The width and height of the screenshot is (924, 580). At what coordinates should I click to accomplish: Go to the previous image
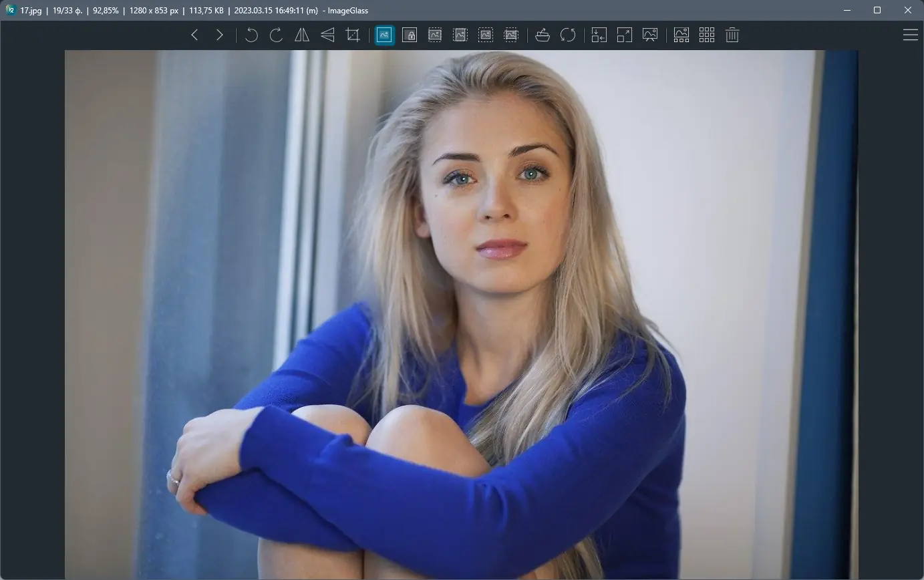click(194, 35)
